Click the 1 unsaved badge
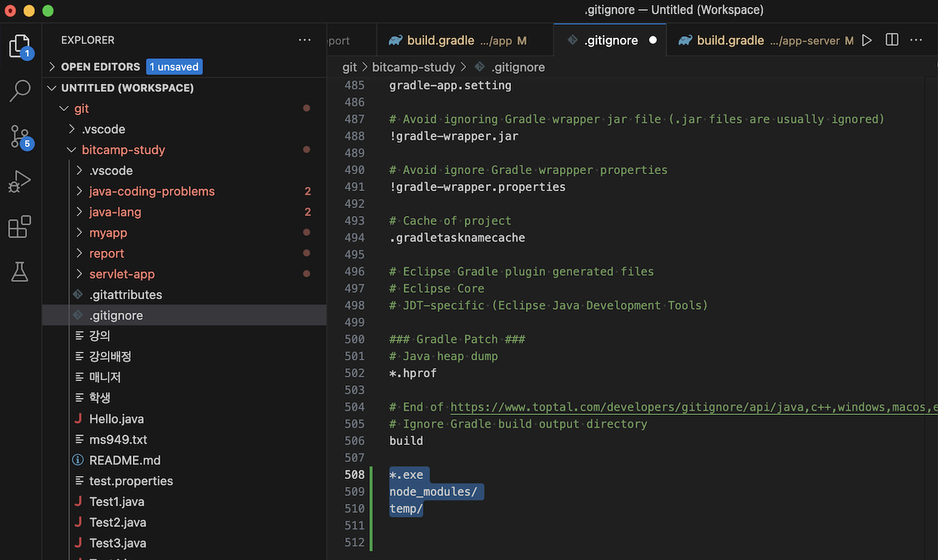 coord(175,67)
